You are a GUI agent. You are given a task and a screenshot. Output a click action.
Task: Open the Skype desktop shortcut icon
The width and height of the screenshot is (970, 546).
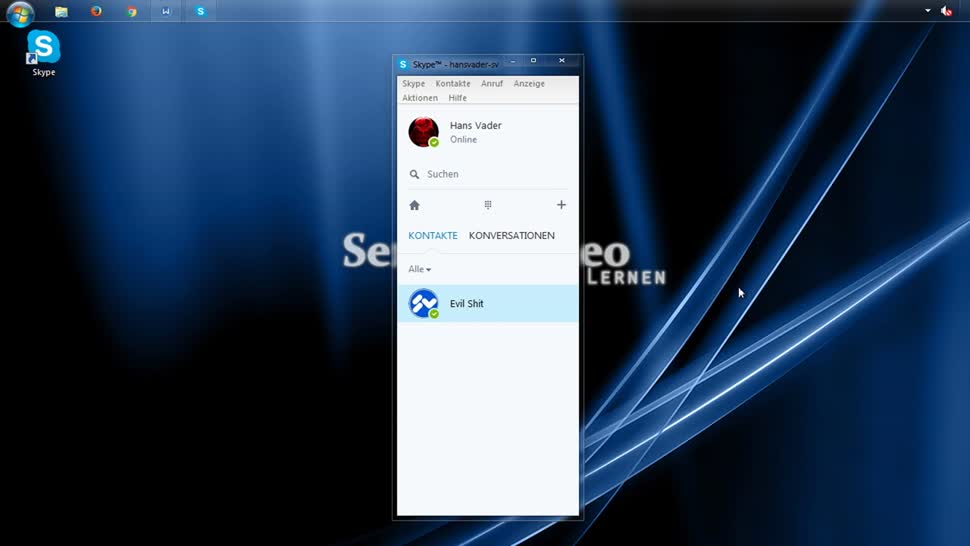coord(43,53)
